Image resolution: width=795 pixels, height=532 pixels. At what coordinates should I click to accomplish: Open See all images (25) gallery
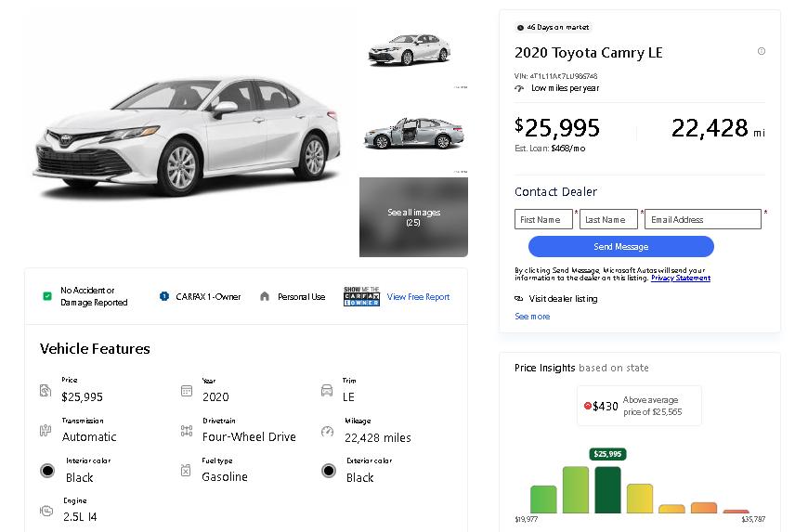[413, 217]
